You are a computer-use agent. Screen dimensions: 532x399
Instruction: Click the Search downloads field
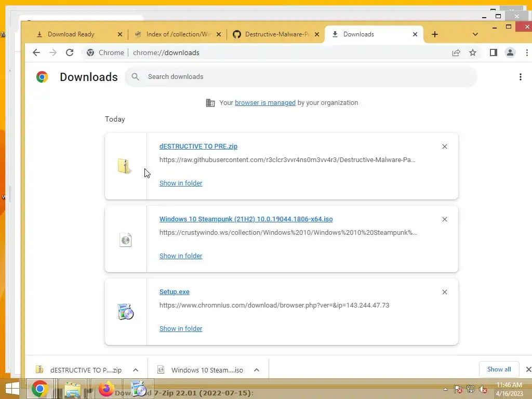click(301, 77)
